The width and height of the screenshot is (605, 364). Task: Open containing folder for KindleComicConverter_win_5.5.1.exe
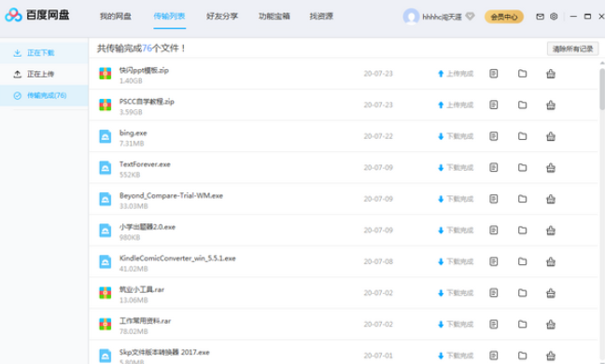(x=522, y=261)
